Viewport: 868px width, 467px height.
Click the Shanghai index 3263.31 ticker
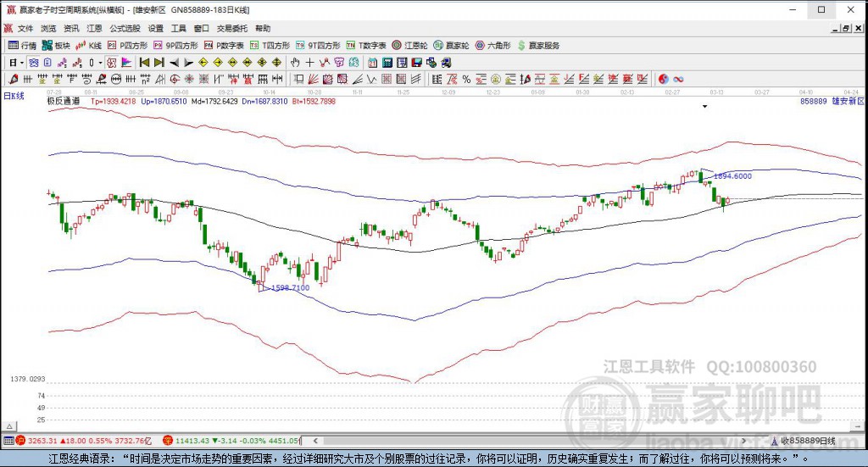point(84,441)
